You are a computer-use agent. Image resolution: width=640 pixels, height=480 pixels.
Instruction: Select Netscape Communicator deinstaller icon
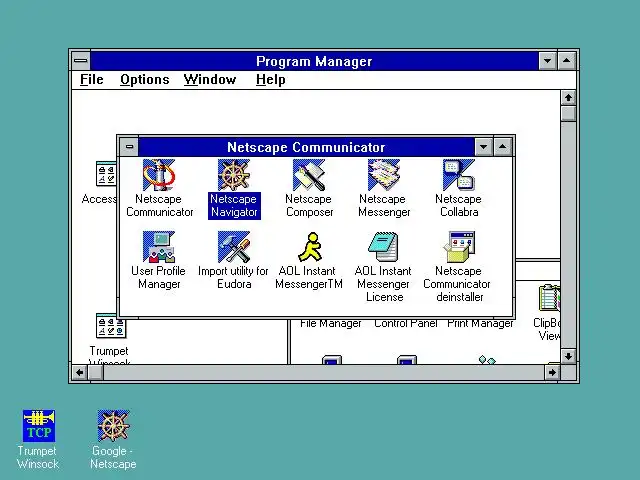pos(459,247)
